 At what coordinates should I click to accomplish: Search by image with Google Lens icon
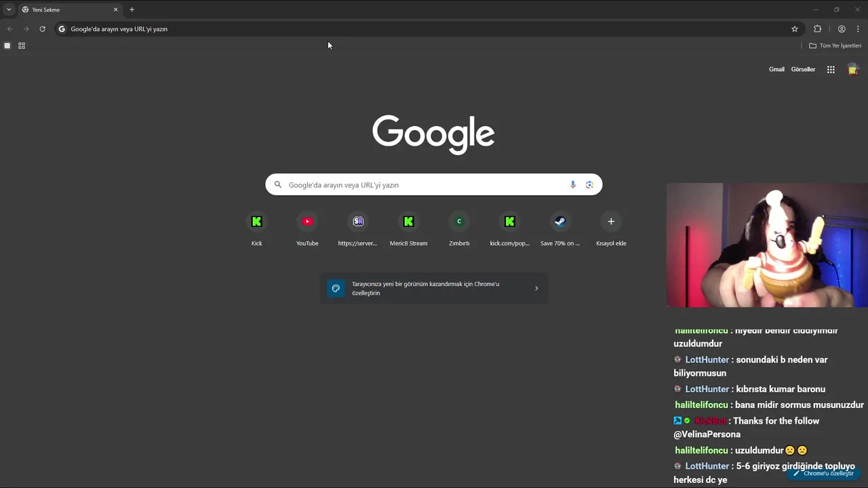pyautogui.click(x=589, y=184)
